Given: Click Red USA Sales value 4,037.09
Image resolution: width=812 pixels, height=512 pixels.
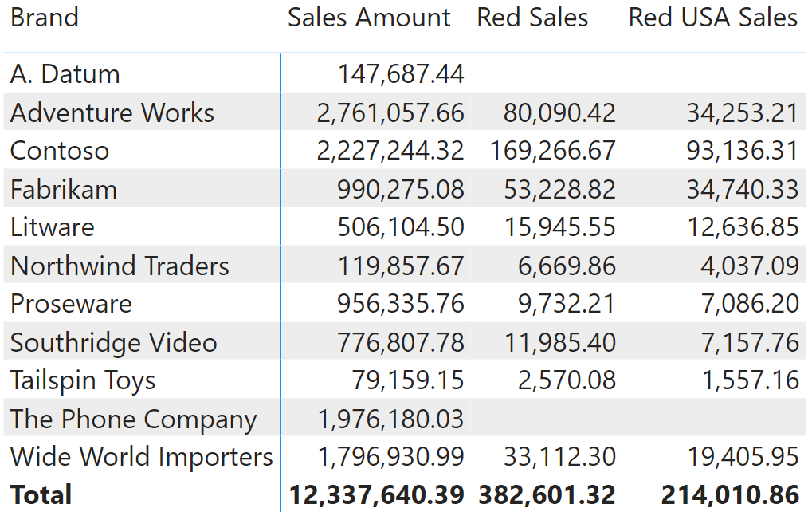Looking at the screenshot, I should [750, 266].
